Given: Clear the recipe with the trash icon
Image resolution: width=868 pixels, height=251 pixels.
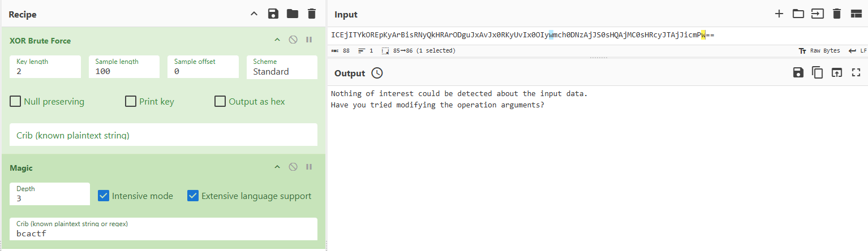Looking at the screenshot, I should pos(311,14).
